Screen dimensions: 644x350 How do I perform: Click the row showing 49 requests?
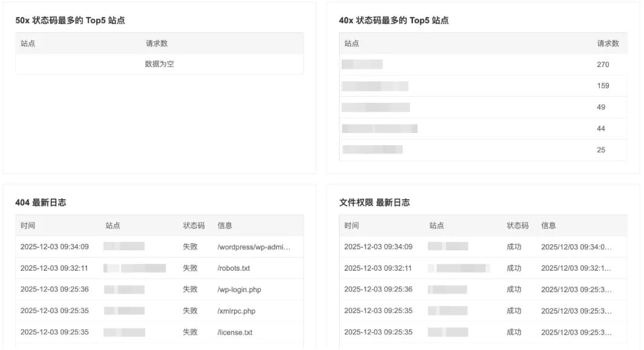point(600,107)
